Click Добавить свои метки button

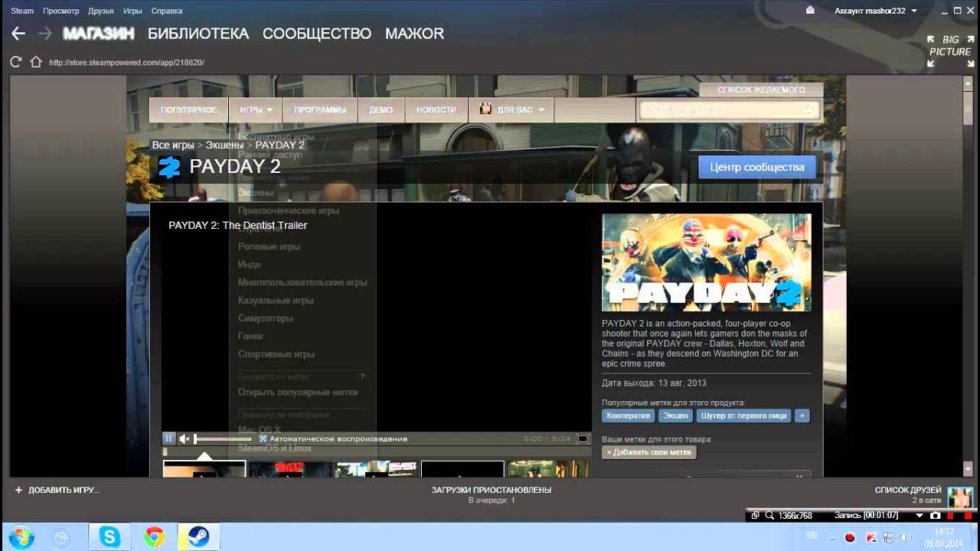[649, 452]
